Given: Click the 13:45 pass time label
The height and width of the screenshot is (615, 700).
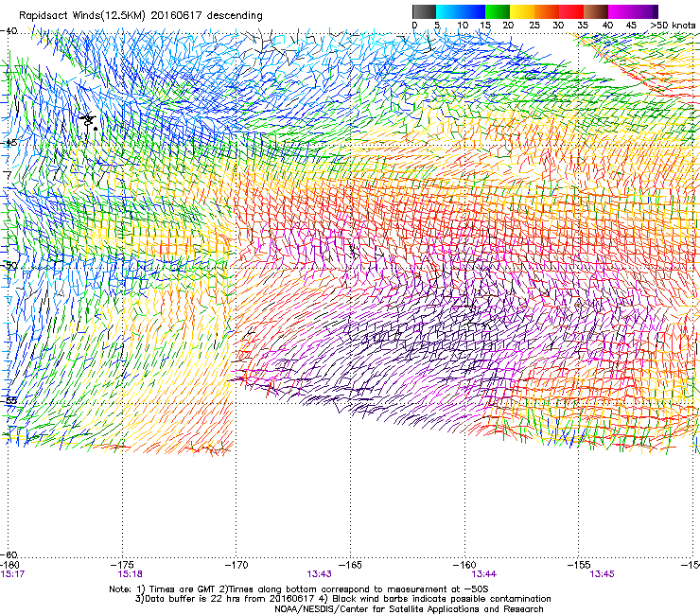Looking at the screenshot, I should tap(602, 574).
